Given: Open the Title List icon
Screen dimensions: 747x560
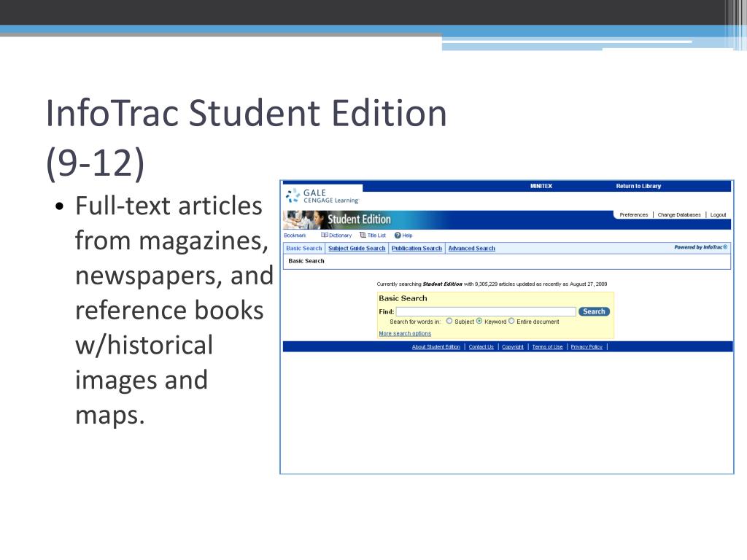Looking at the screenshot, I should (x=363, y=236).
